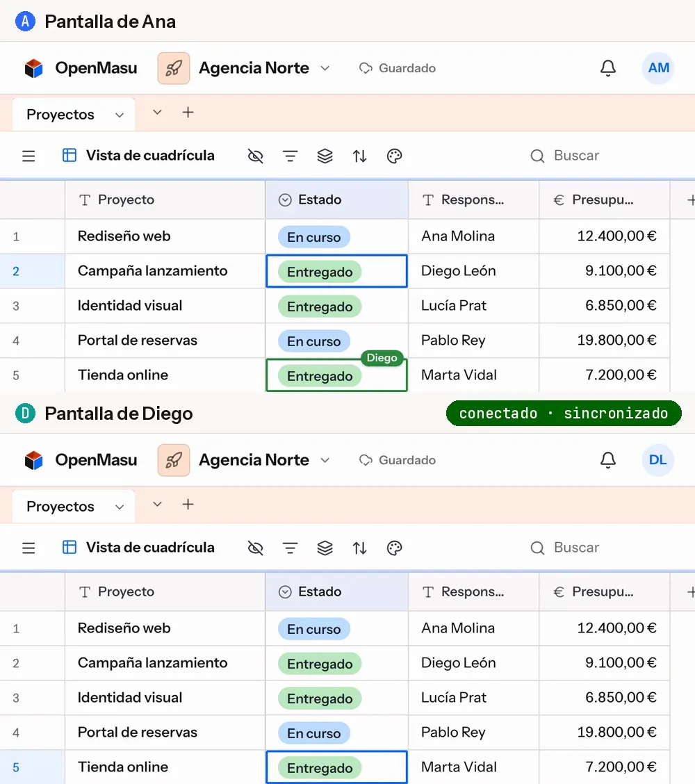Expand Agencia Norte dropdown on Diego's screen
Image resolution: width=695 pixels, height=784 pixels.
coord(325,460)
